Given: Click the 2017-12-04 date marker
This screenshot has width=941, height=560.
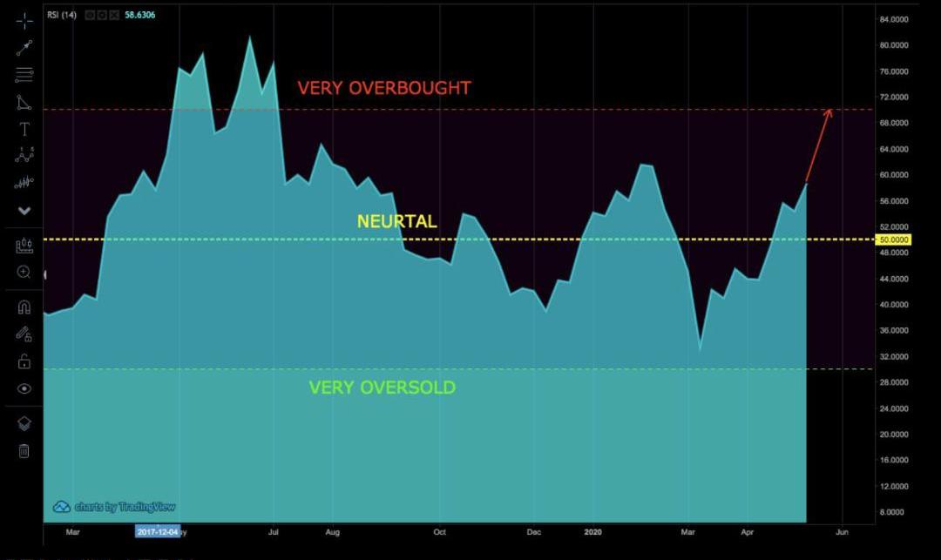Looking at the screenshot, I should click(x=157, y=530).
